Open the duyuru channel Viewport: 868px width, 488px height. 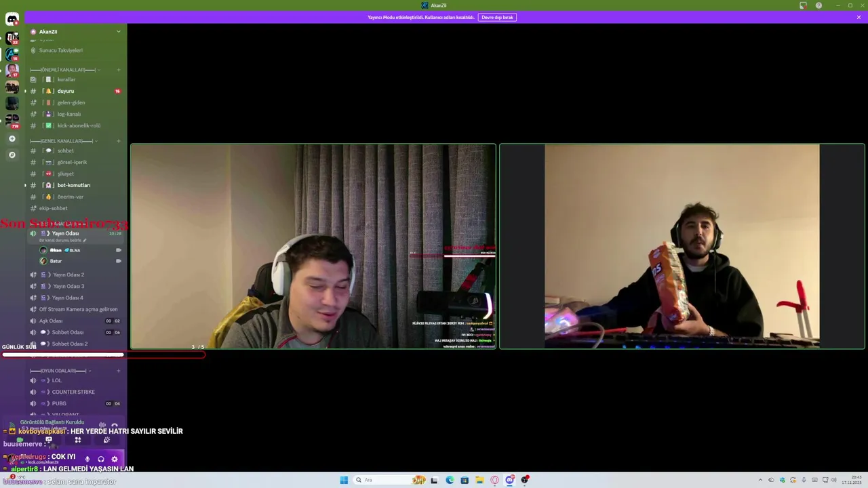pos(75,91)
